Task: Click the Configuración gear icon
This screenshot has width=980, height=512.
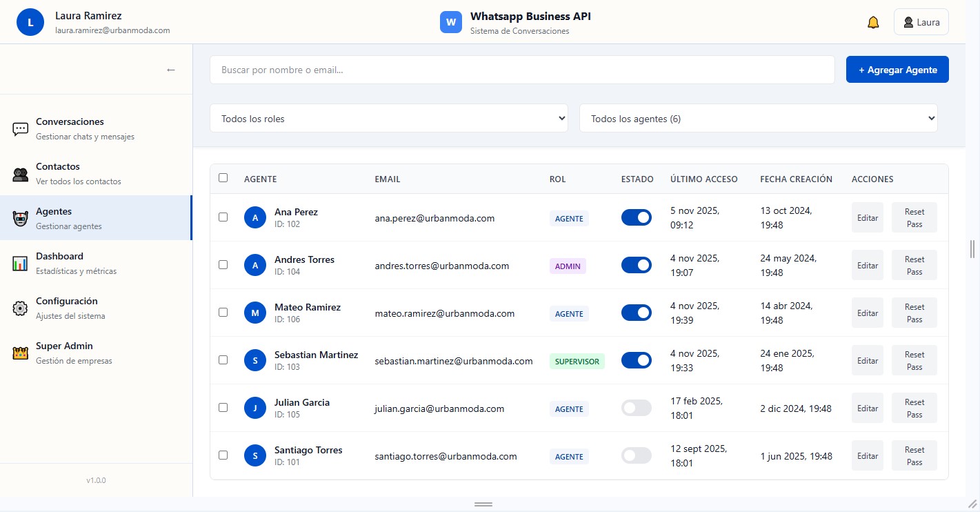Action: tap(21, 308)
